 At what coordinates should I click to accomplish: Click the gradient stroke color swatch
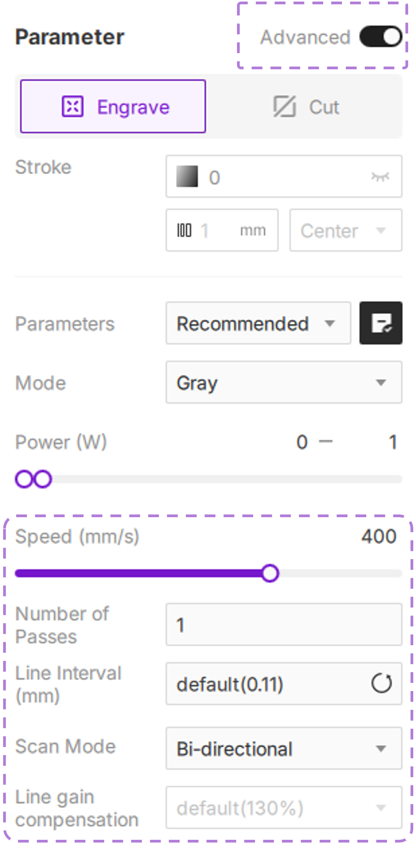(x=187, y=177)
